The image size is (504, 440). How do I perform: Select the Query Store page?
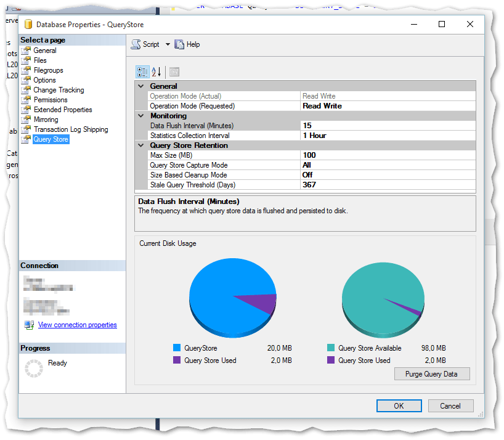[51, 139]
